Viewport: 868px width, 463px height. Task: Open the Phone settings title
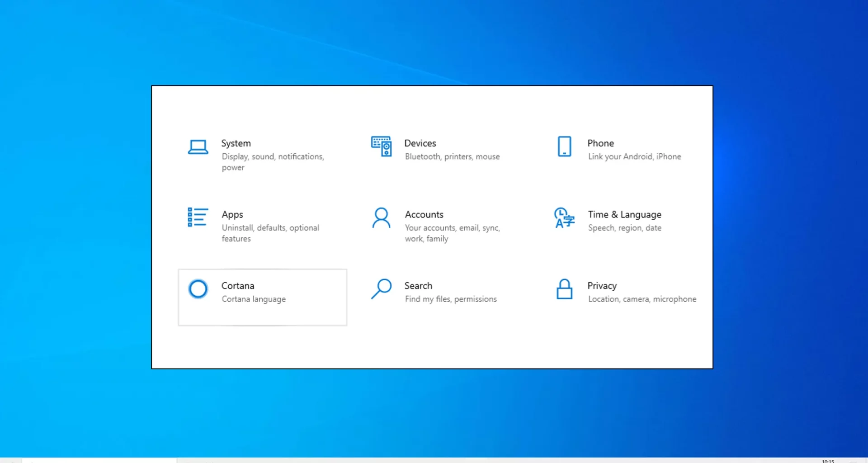click(600, 143)
